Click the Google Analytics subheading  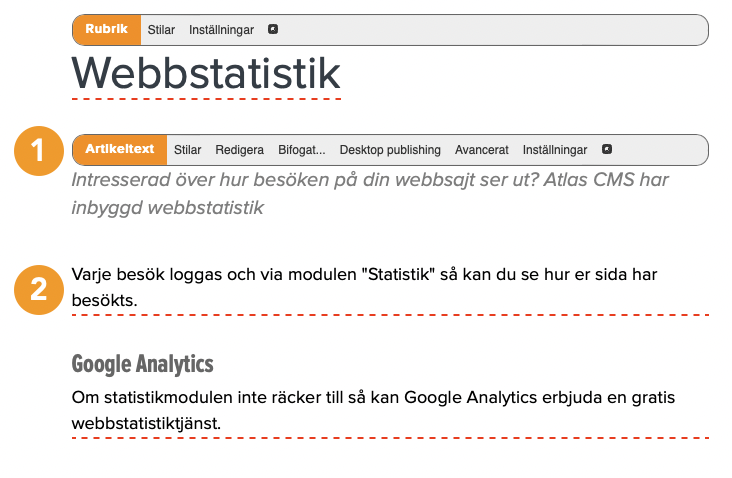click(143, 363)
